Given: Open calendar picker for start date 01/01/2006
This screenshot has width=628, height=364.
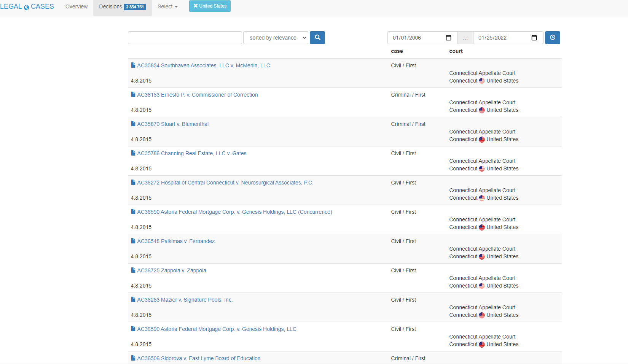Looking at the screenshot, I should (x=448, y=38).
